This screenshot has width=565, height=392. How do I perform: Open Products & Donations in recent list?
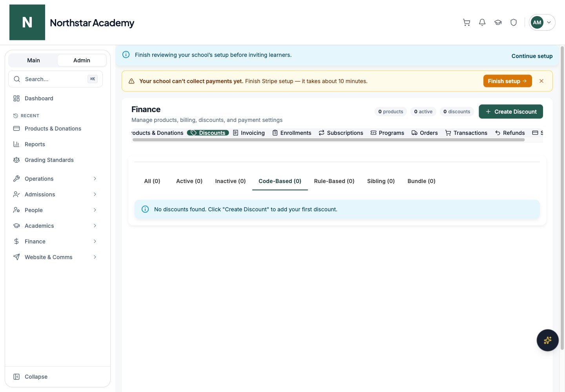click(x=55, y=129)
